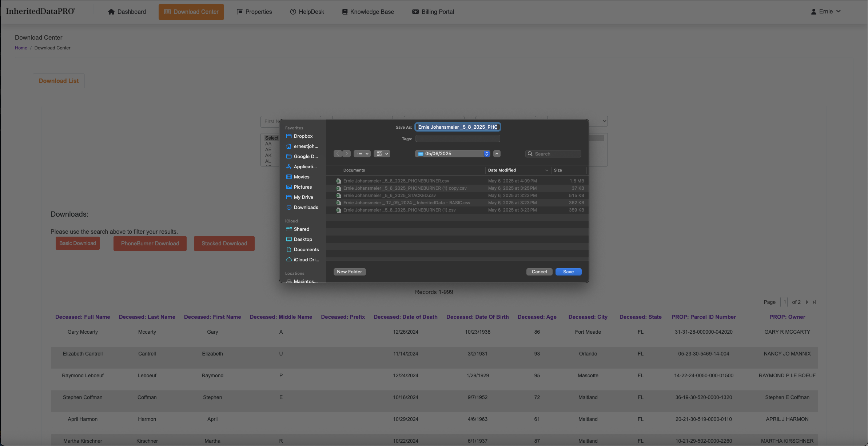
Task: Open the Downloads sidebar location
Action: click(x=306, y=207)
